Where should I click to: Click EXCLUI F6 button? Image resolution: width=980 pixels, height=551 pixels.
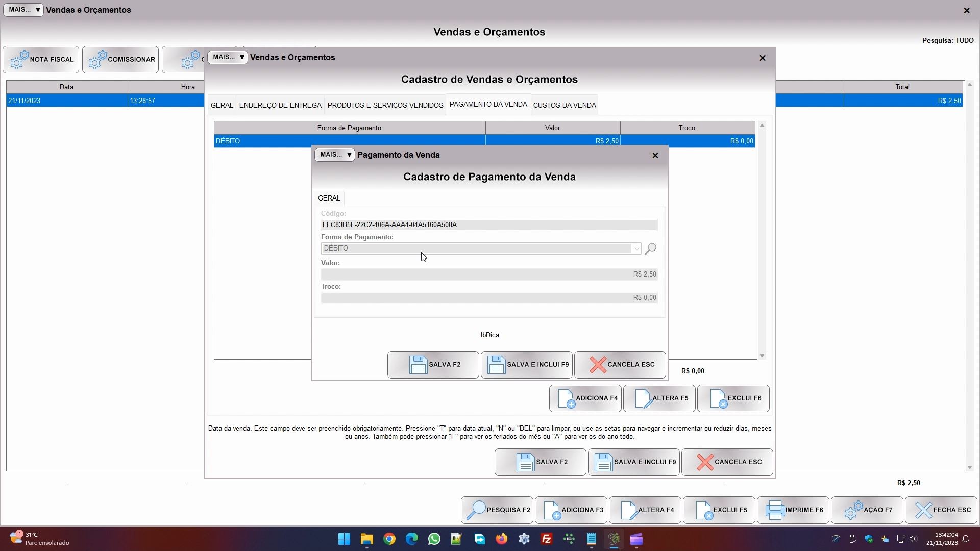coord(733,398)
